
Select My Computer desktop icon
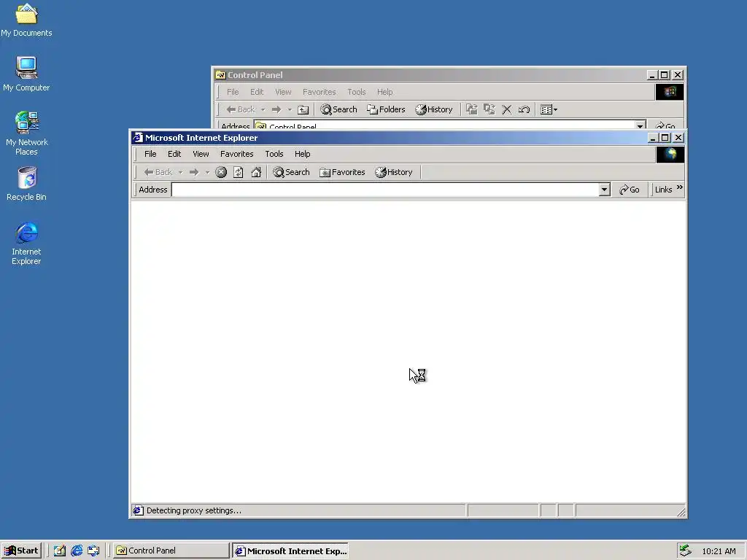click(26, 74)
